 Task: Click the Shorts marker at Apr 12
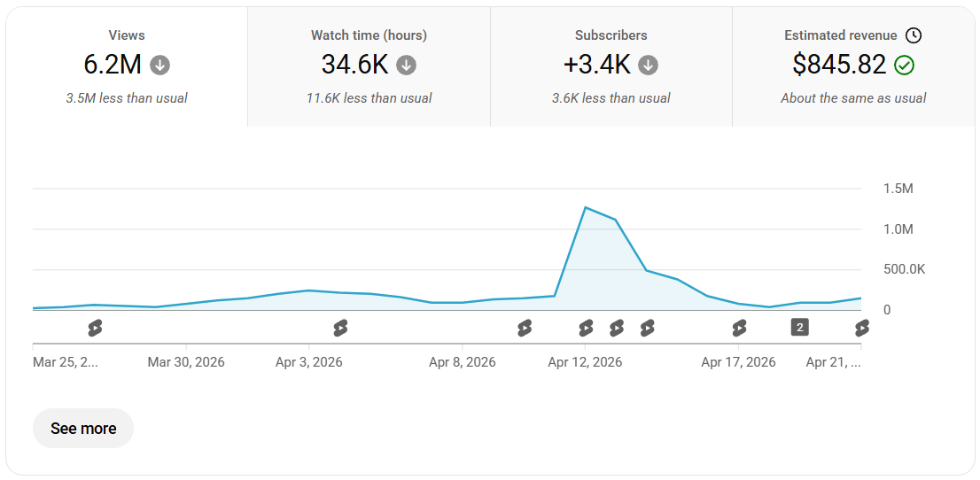[x=586, y=328]
